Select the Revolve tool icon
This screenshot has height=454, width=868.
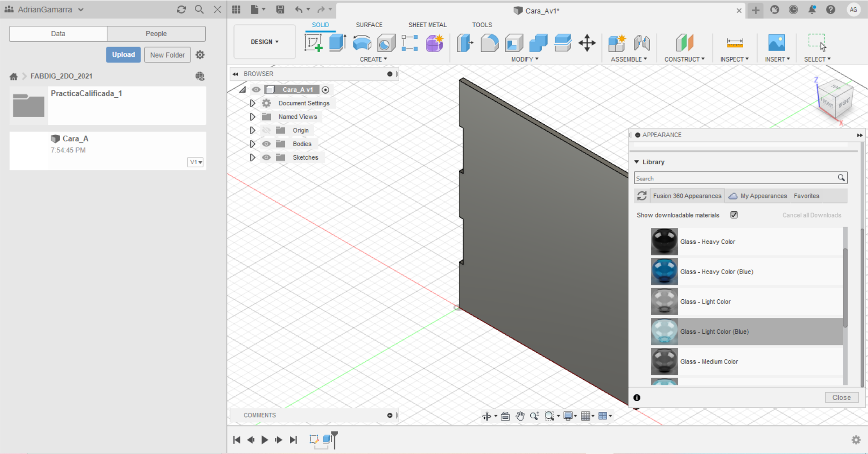point(362,43)
